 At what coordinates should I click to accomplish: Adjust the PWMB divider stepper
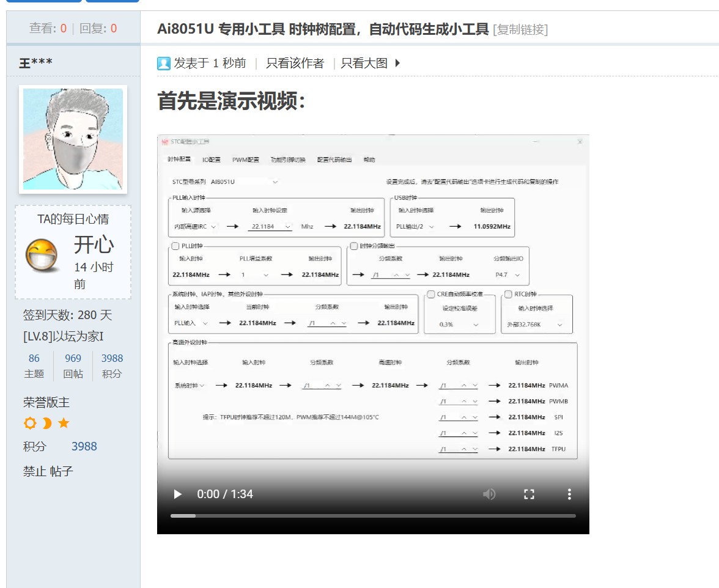(x=459, y=402)
